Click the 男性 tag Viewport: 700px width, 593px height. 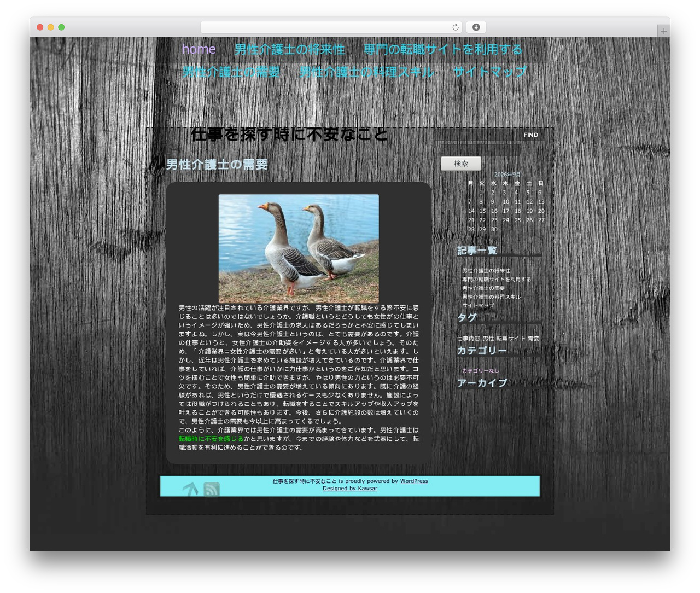pos(488,339)
